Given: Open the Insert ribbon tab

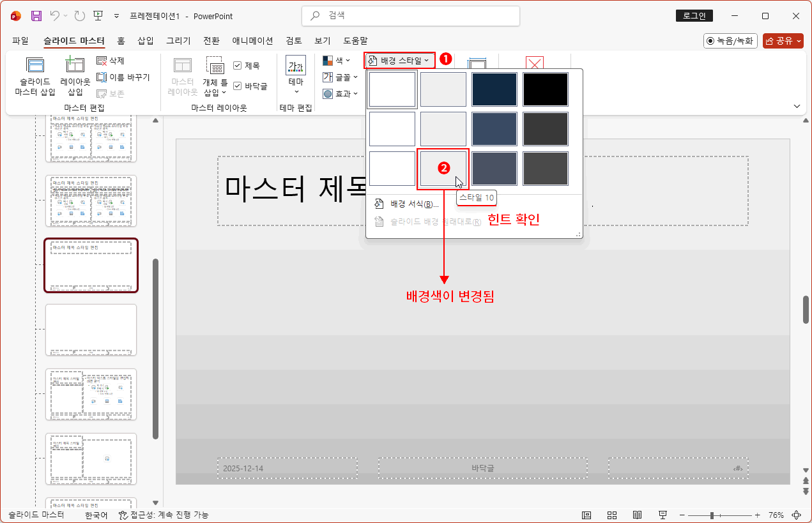Looking at the screenshot, I should [x=146, y=41].
